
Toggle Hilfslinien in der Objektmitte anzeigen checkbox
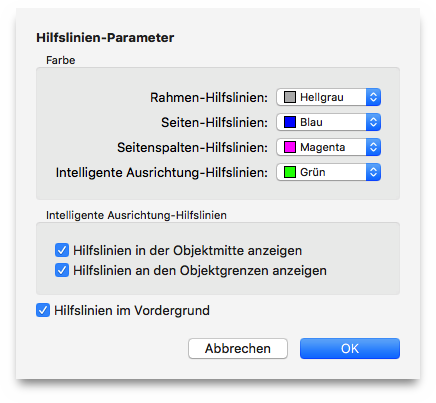point(62,250)
